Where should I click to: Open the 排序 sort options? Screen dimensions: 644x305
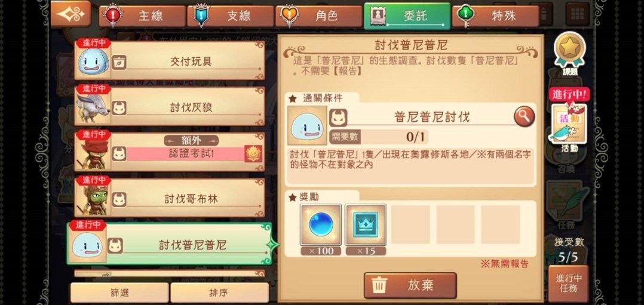(x=219, y=292)
